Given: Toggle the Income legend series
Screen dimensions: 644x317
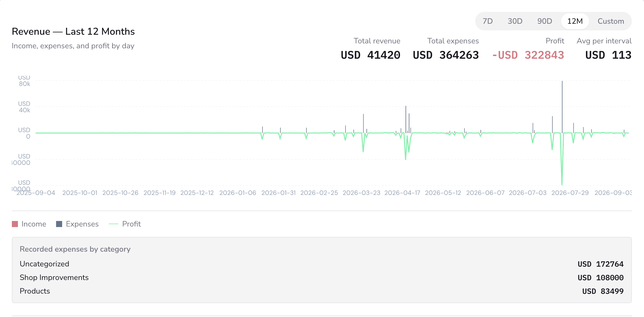Looking at the screenshot, I should point(29,224).
